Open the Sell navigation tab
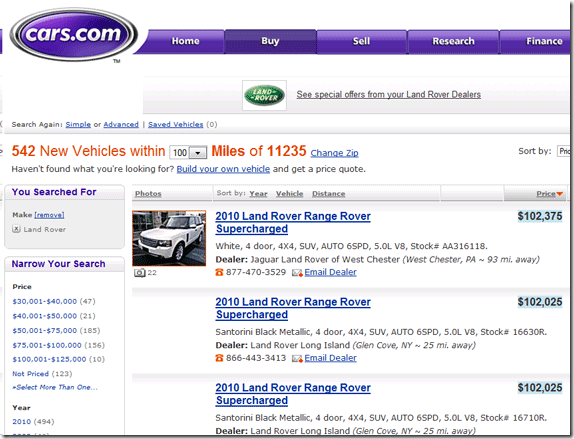Image resolution: width=574 pixels, height=439 pixels. click(x=361, y=41)
